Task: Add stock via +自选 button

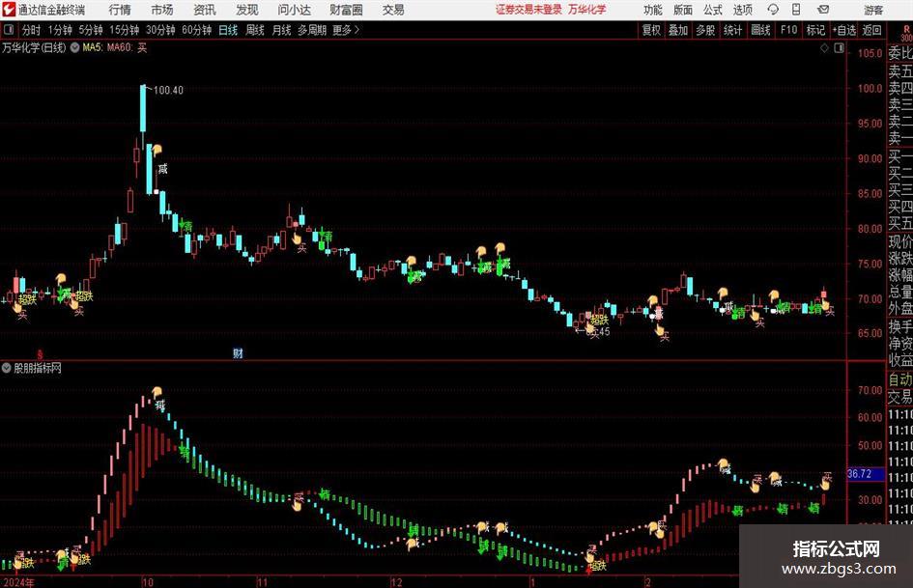Action: pos(843,30)
